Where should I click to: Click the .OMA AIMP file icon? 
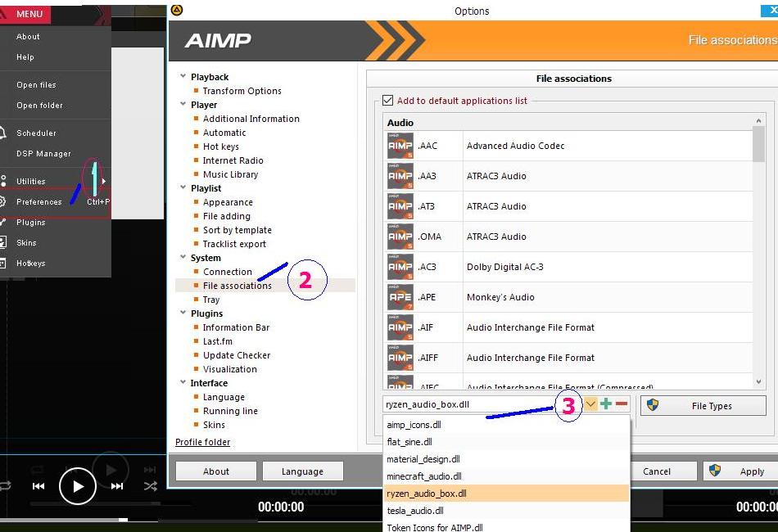[x=400, y=237]
